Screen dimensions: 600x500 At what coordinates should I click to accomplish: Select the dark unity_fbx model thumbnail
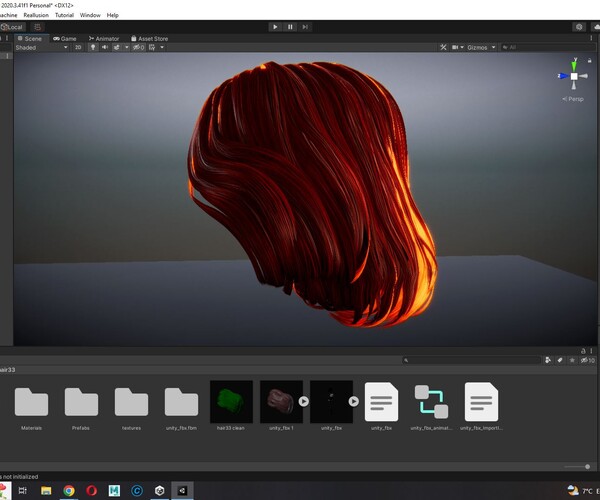point(331,402)
